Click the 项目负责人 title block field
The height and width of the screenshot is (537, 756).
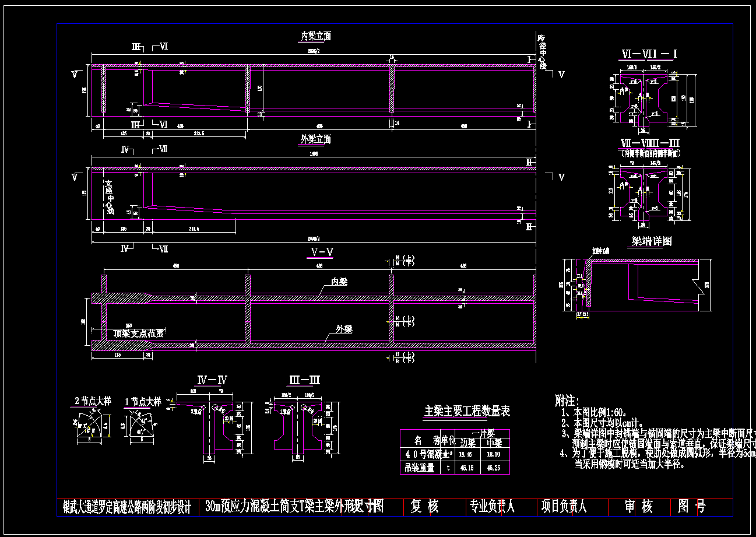coord(564,507)
